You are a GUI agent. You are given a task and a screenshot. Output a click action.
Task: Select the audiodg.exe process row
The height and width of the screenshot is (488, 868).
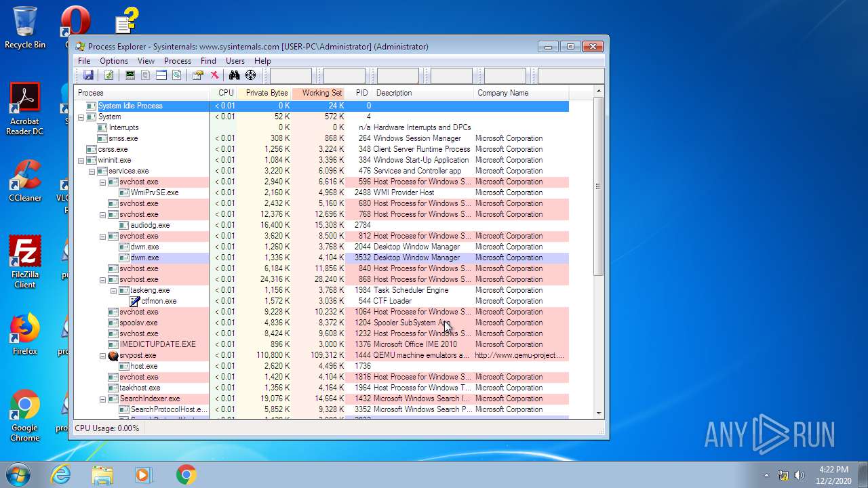321,225
